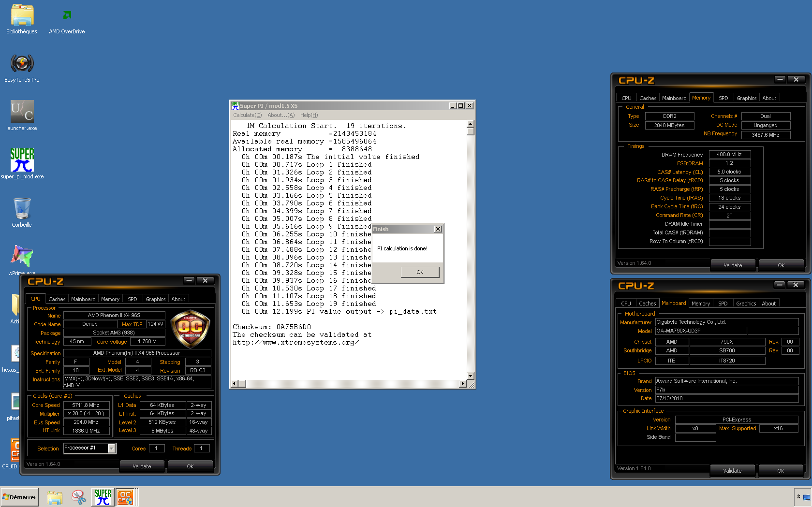Switch to Caches tab in Memory window

point(648,98)
